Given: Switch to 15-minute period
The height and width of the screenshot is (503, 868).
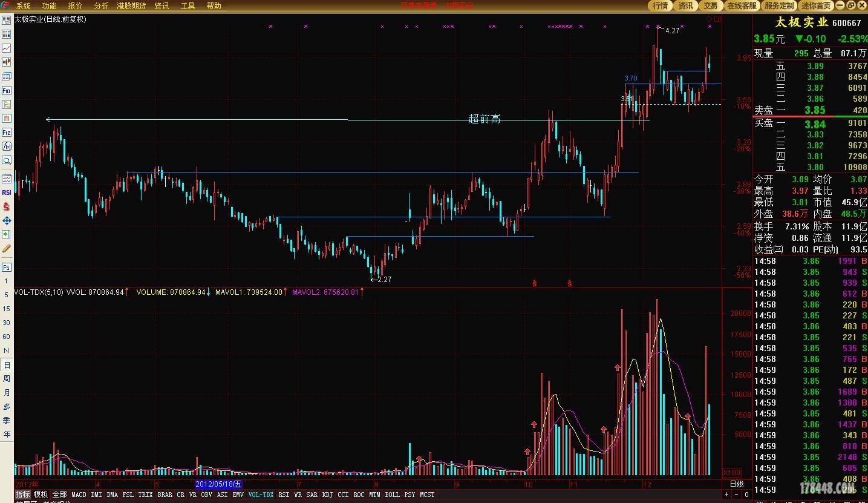Looking at the screenshot, I should (x=7, y=309).
